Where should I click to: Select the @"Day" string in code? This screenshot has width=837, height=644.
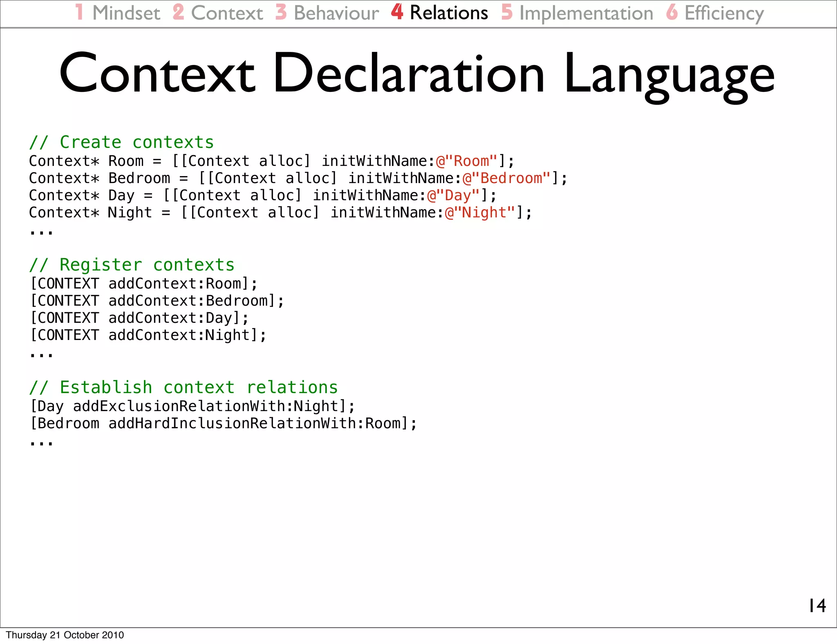point(453,195)
